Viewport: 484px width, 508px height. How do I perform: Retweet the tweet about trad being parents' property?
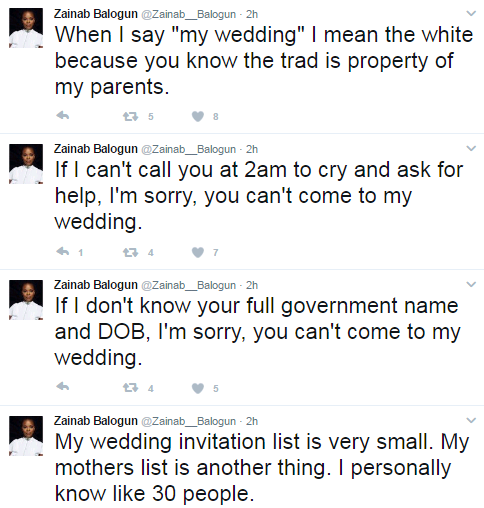[130, 116]
